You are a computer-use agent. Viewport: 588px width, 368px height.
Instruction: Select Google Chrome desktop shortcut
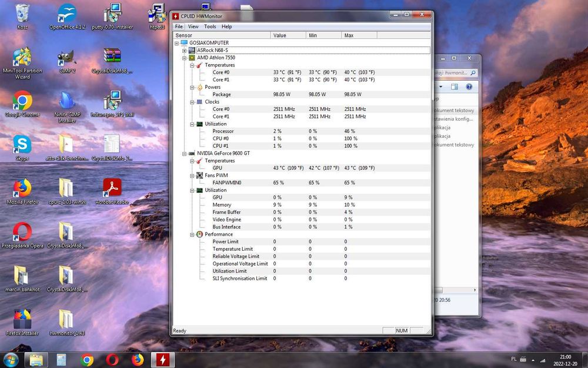tap(22, 104)
